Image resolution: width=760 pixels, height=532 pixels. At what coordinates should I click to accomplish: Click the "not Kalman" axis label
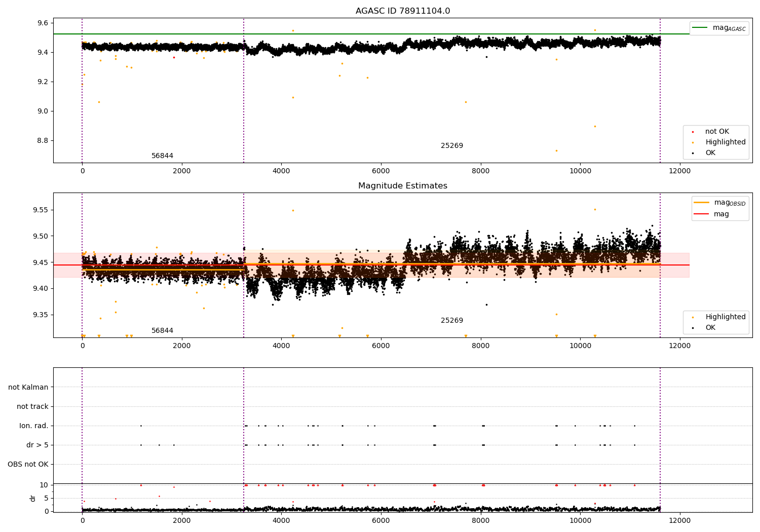[x=28, y=387]
